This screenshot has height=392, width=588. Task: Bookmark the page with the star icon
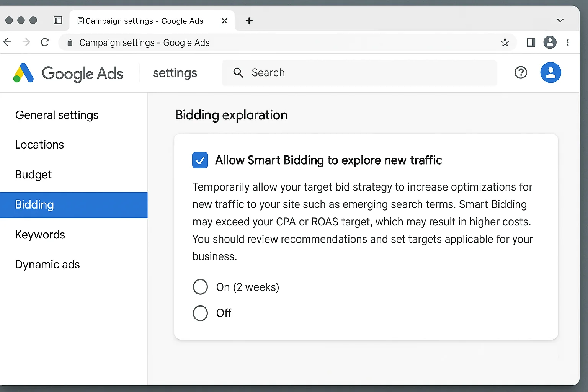pyautogui.click(x=505, y=42)
